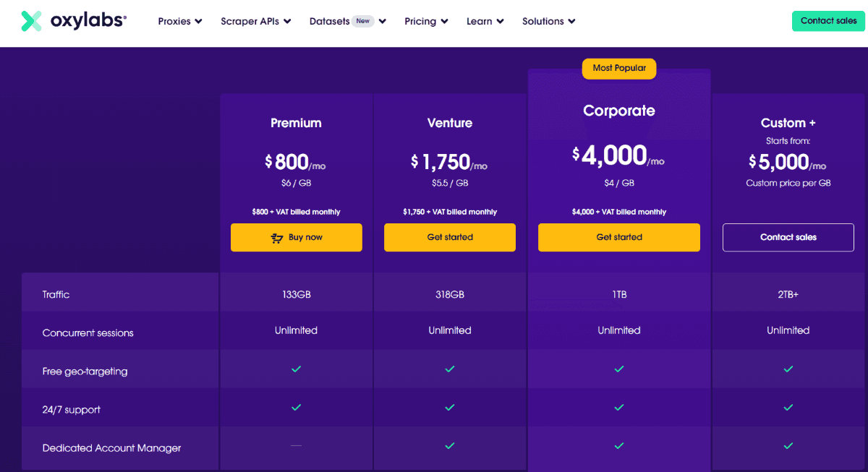The height and width of the screenshot is (472, 868).
Task: Click the Venture plan title
Action: click(450, 123)
